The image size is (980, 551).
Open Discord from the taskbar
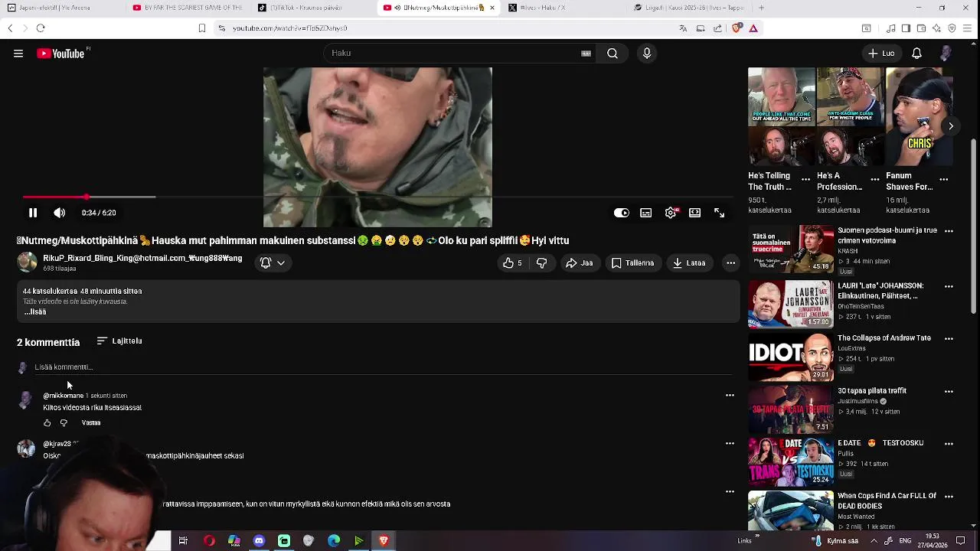point(259,541)
